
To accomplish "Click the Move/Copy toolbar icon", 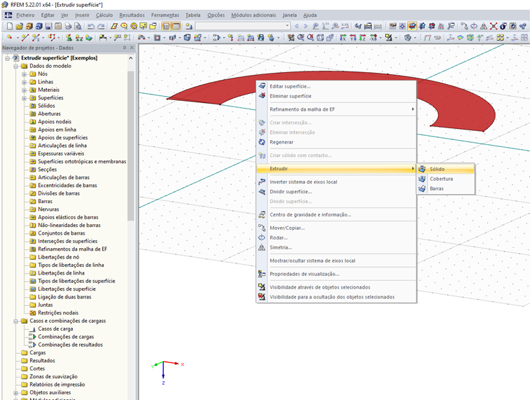I will pos(464,26).
